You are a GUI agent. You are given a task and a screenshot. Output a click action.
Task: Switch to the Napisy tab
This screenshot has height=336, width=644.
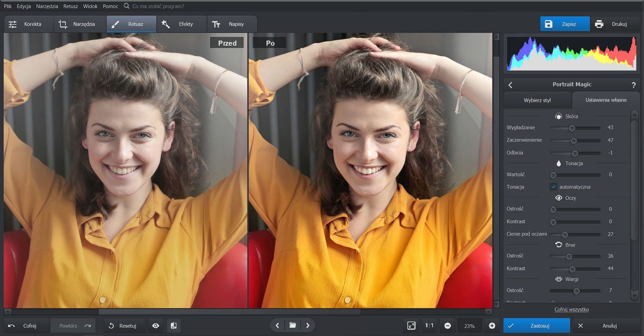tap(232, 24)
